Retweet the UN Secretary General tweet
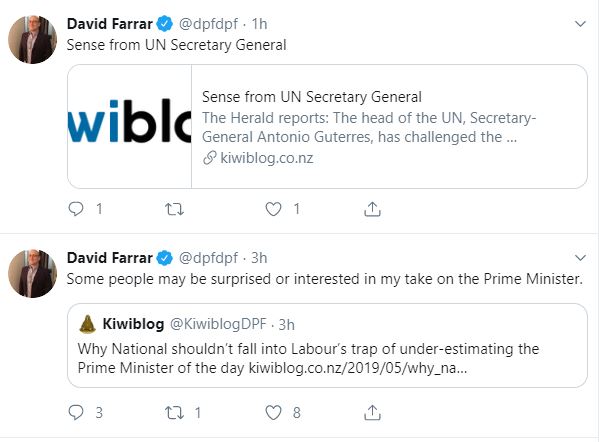 174,209
